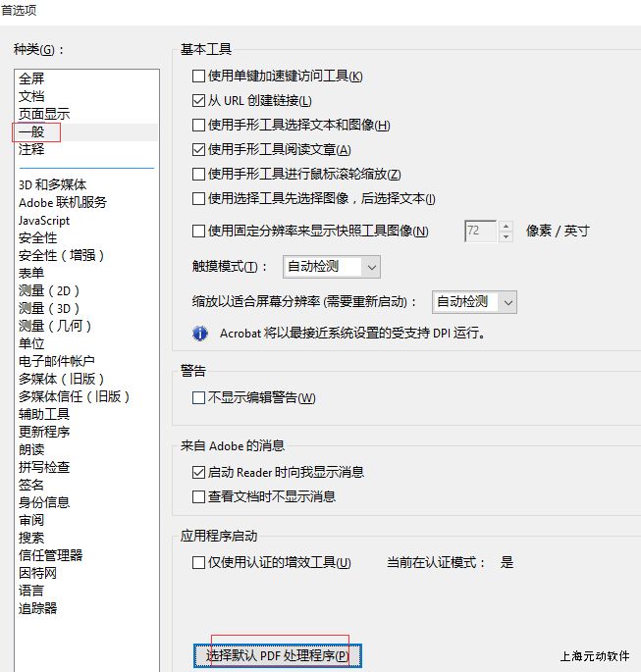Enable 仅使用认证的增效工具 checkbox
The height and width of the screenshot is (672, 641).
coord(199,563)
